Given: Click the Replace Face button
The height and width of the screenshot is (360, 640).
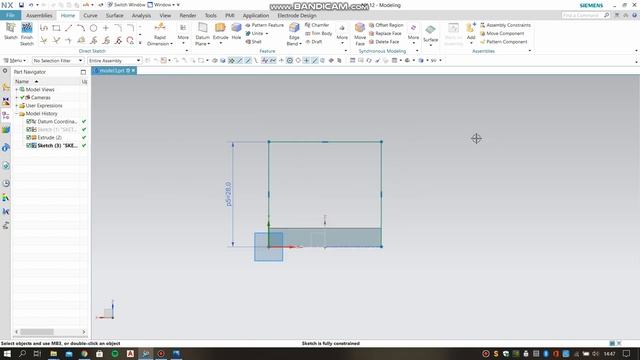Looking at the screenshot, I should (x=385, y=33).
